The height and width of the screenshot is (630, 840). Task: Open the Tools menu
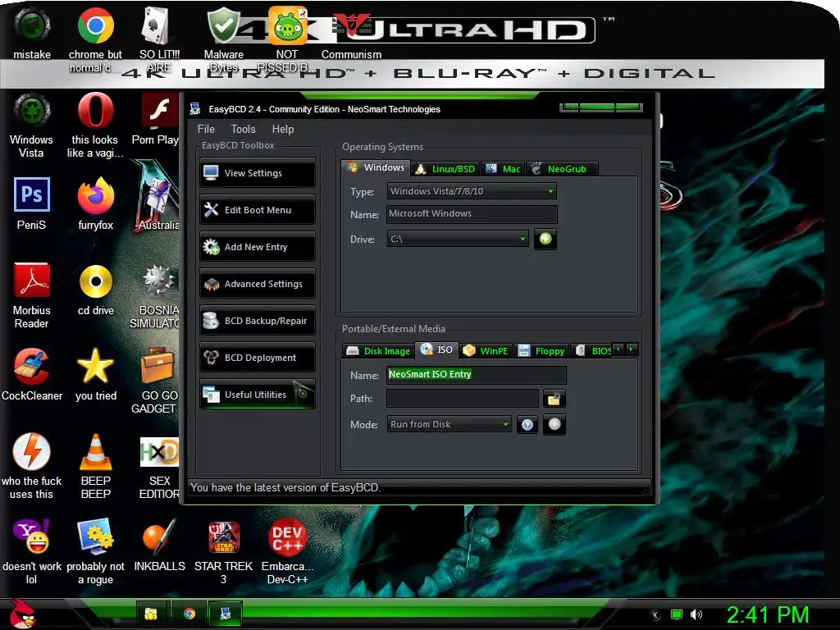[x=243, y=129]
